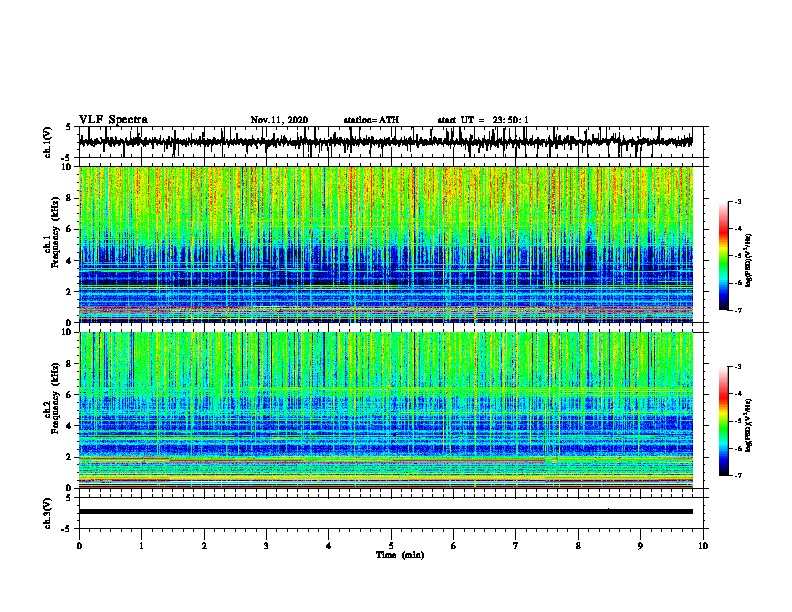Click the "VLF Spectra" title text

[x=113, y=120]
